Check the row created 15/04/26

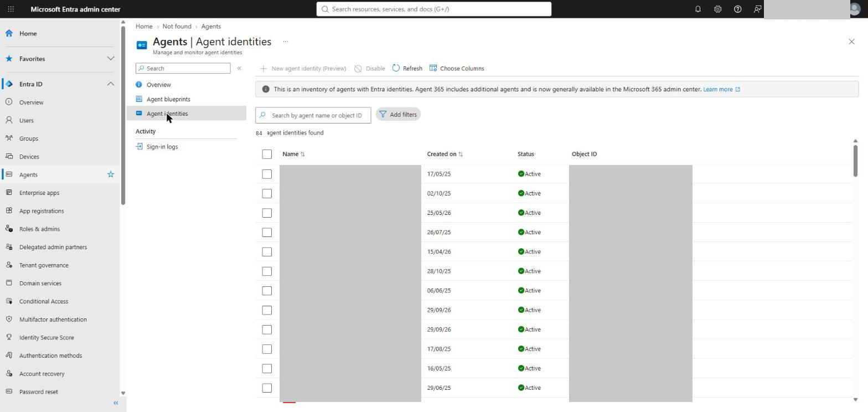click(267, 251)
